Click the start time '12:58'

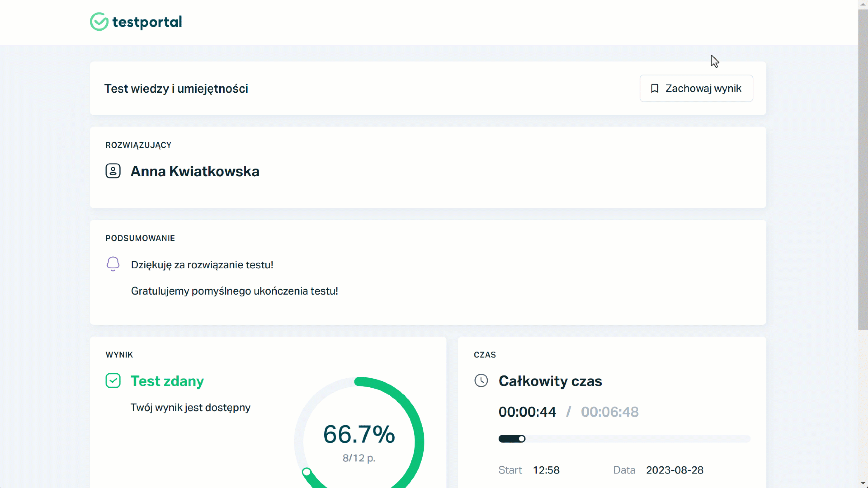(546, 470)
